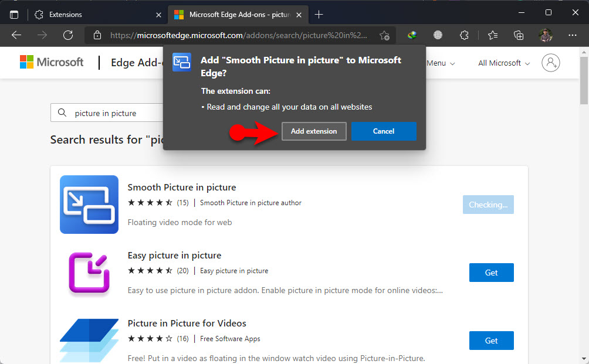Open the vertical tabs actions icon

click(14, 15)
